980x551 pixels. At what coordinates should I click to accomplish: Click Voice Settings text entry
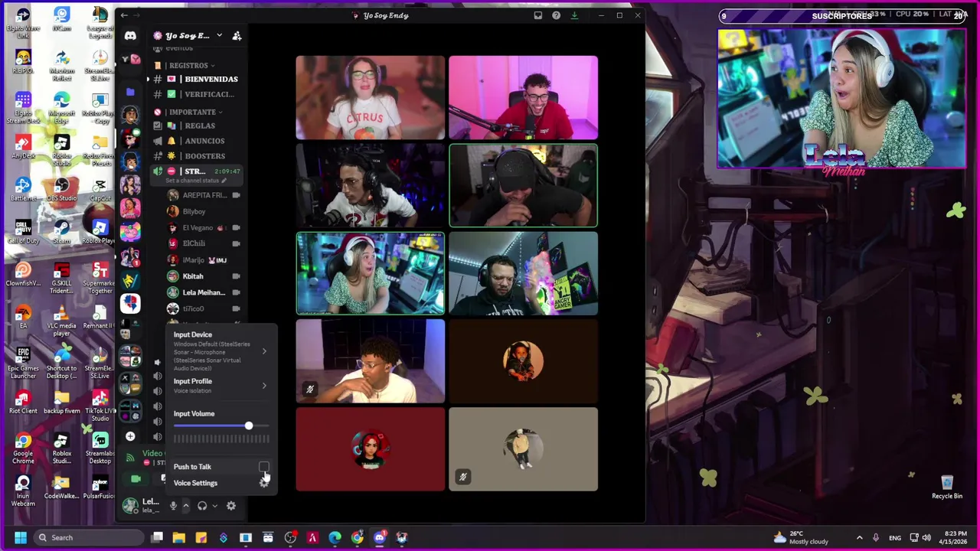[195, 483]
